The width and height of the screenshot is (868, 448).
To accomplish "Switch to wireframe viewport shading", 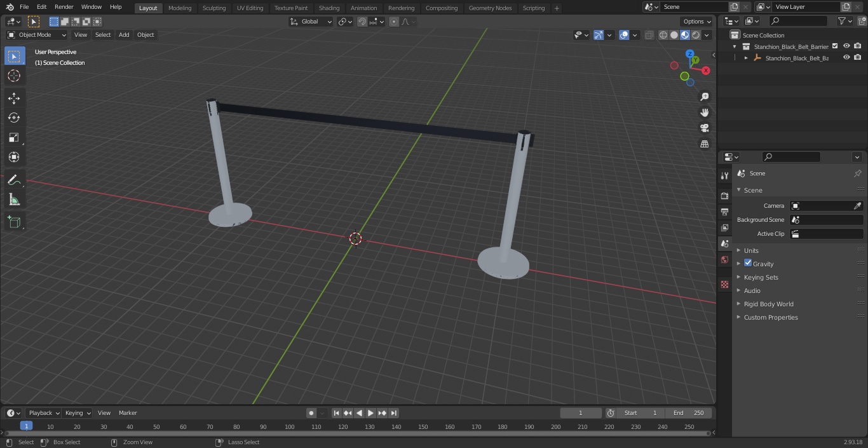I will coord(663,35).
